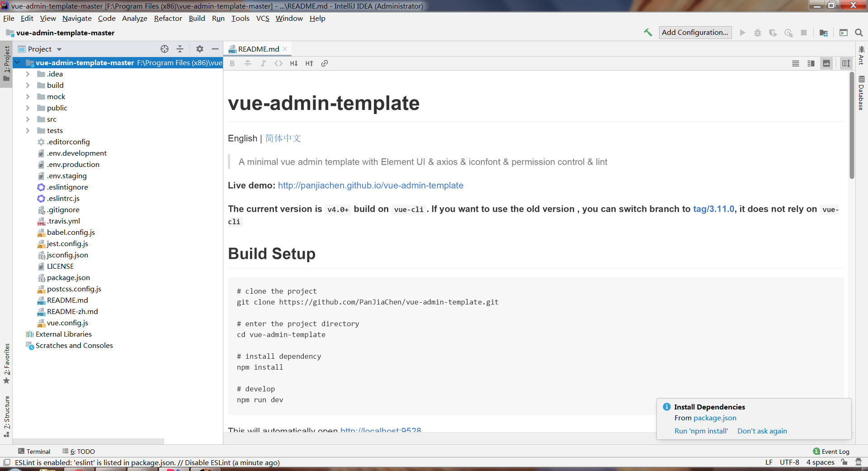Screen dimensions: 868x471
Task: Show editor only view
Action: click(796, 63)
